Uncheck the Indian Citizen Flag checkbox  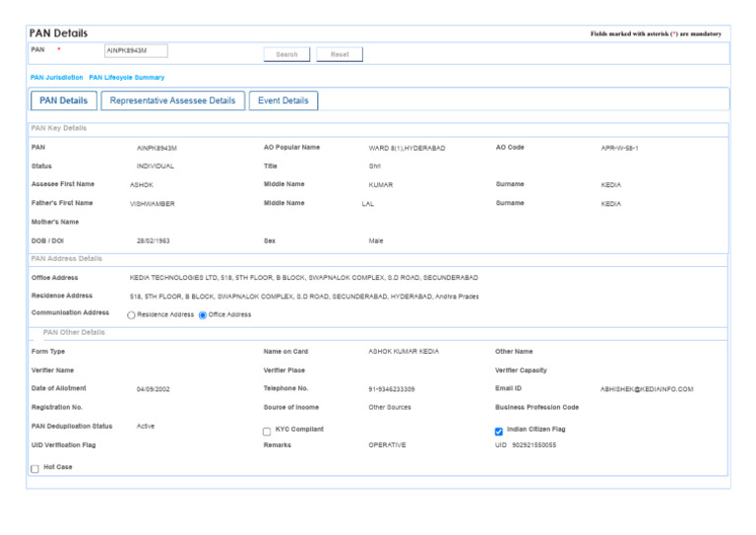point(499,432)
